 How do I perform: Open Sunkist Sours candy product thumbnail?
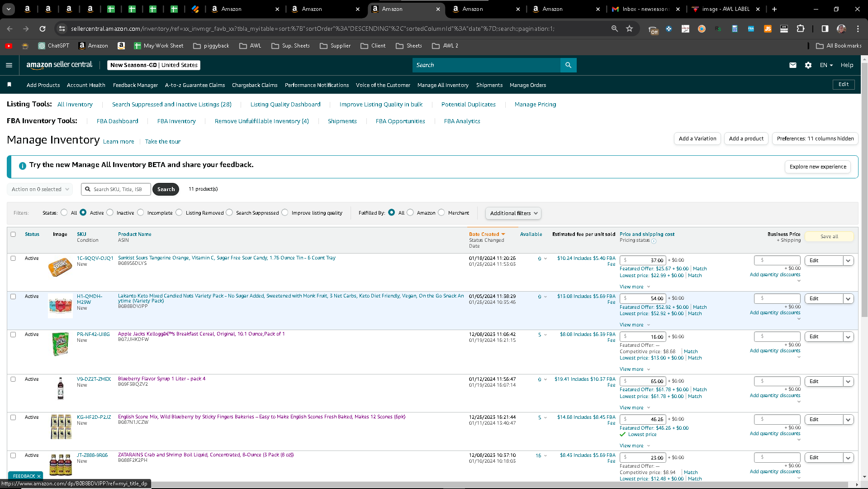tap(60, 267)
